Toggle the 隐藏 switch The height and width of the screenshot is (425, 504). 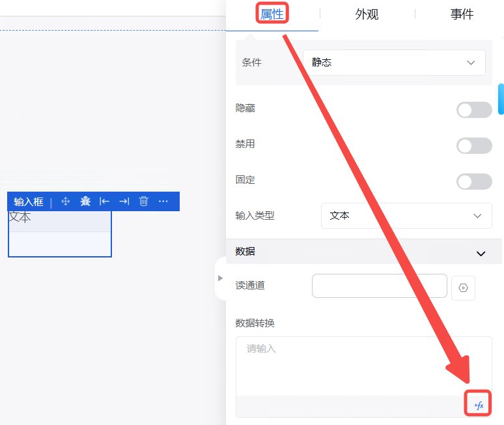coord(474,110)
